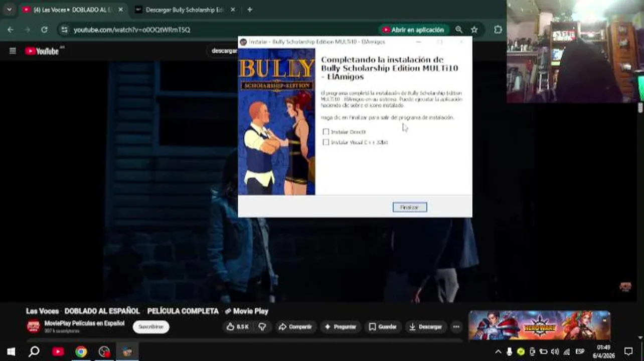The height and width of the screenshot is (361, 644).
Task: Open the YouTube hamburger guide menu
Action: point(13,51)
